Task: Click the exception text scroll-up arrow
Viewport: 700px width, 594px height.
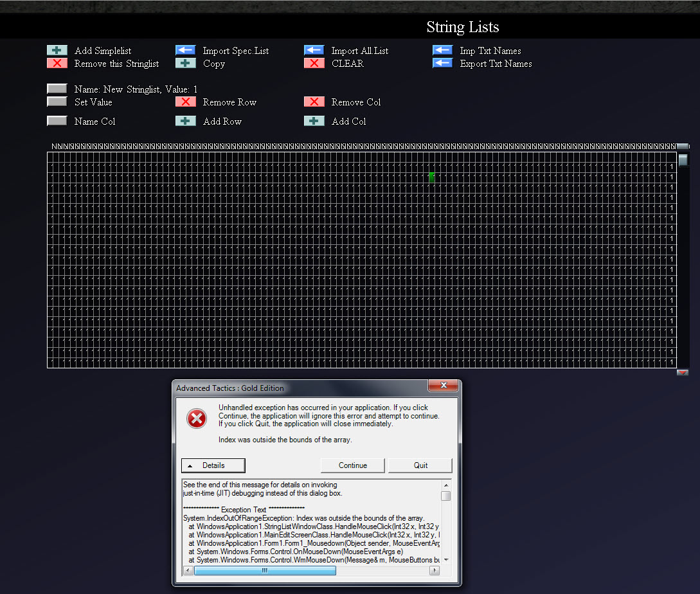Action: 445,485
